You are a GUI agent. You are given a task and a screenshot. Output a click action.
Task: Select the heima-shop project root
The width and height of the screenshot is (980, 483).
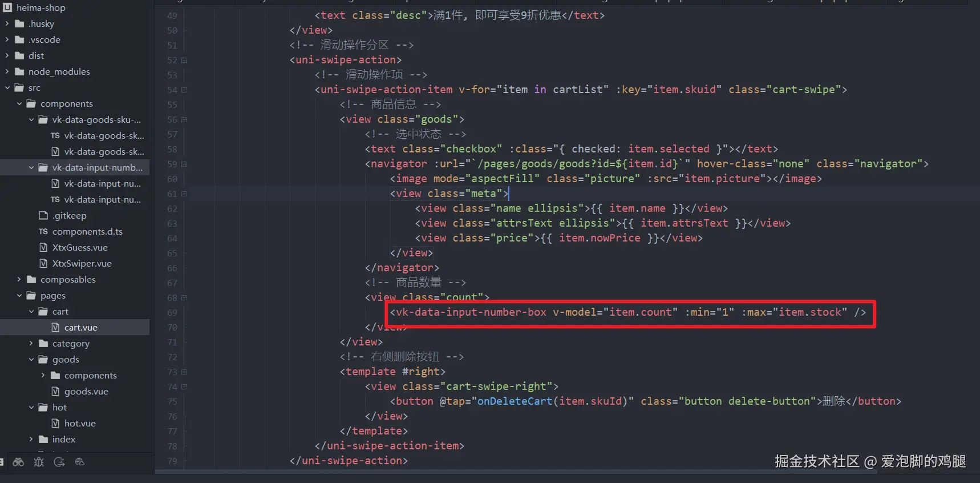click(x=41, y=7)
